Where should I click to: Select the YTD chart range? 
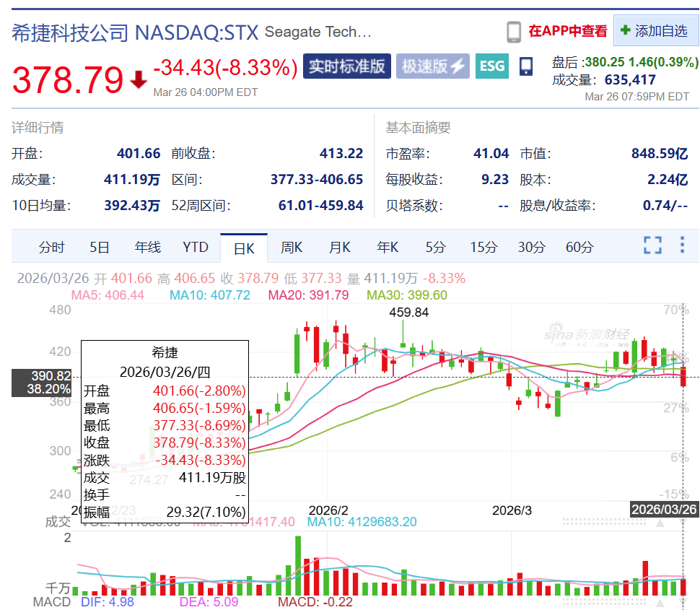[x=195, y=247]
